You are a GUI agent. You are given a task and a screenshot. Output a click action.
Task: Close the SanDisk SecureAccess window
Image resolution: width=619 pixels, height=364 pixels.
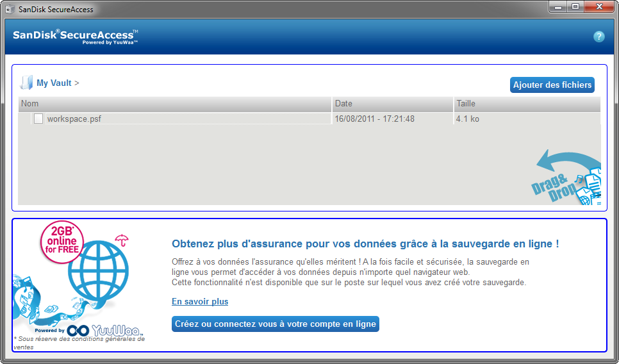(x=599, y=6)
